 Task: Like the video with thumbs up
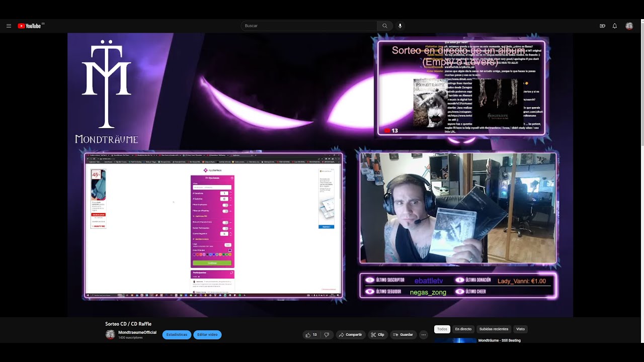click(x=311, y=335)
